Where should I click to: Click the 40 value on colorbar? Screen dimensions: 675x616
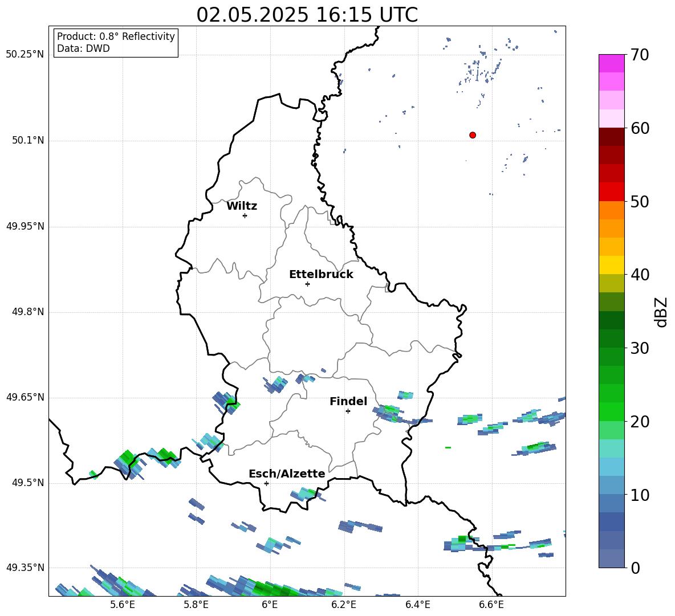point(640,275)
